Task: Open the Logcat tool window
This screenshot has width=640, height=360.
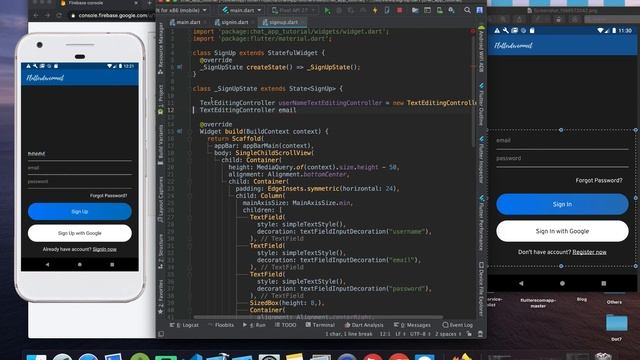Action: tap(184, 325)
